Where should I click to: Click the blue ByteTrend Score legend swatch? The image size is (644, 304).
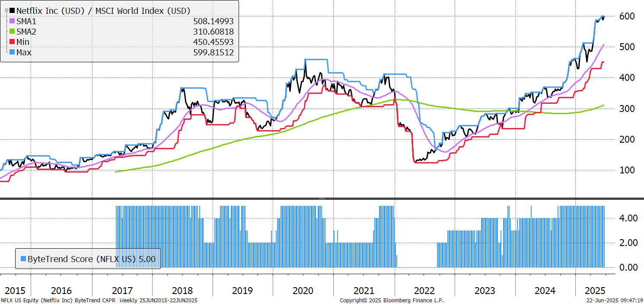[x=23, y=259]
